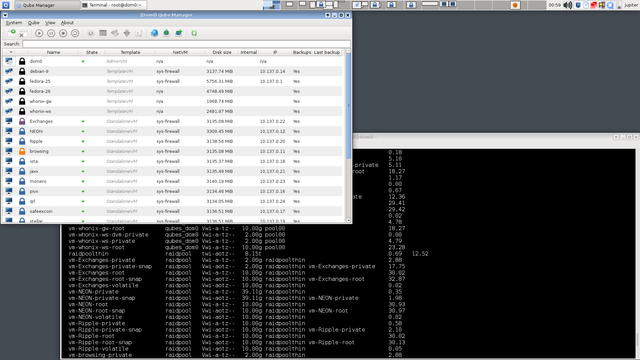Shut down the selected qube stop icon
Viewport: 640px width, 360px height.
point(63,33)
